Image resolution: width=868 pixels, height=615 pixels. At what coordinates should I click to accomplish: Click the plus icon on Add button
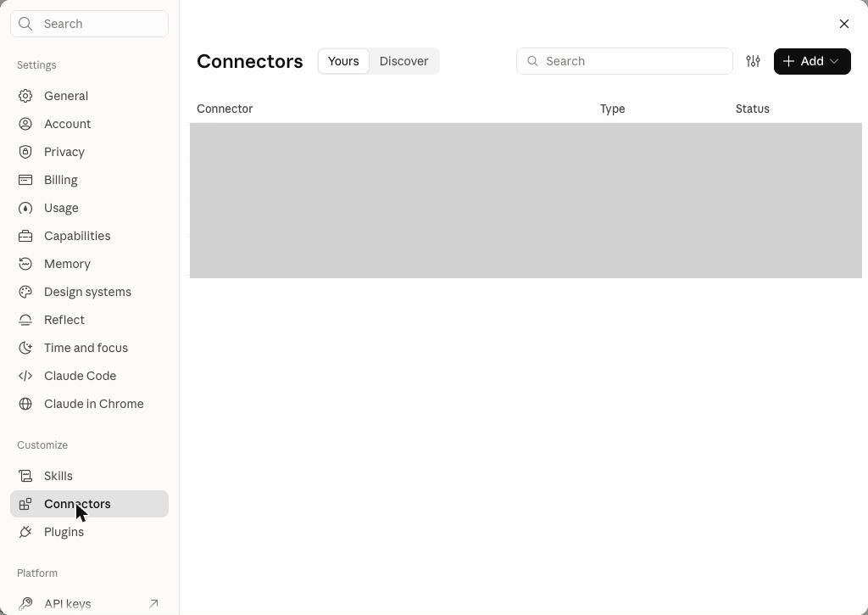coord(788,61)
